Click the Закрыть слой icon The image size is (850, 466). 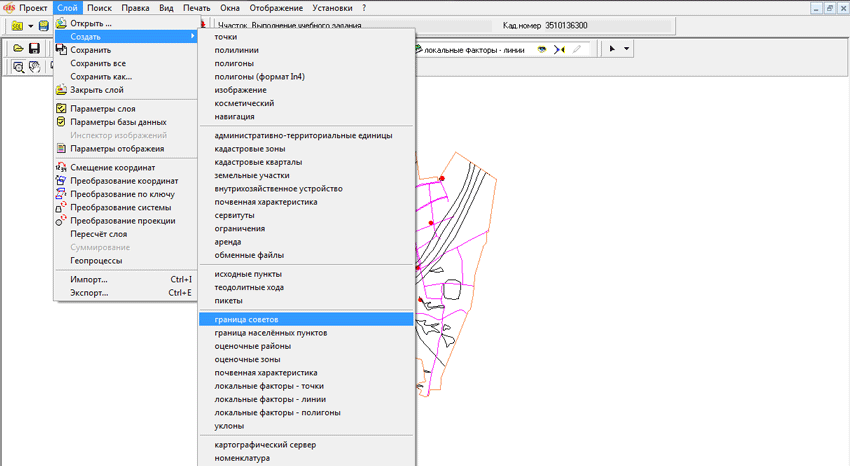click(x=61, y=89)
